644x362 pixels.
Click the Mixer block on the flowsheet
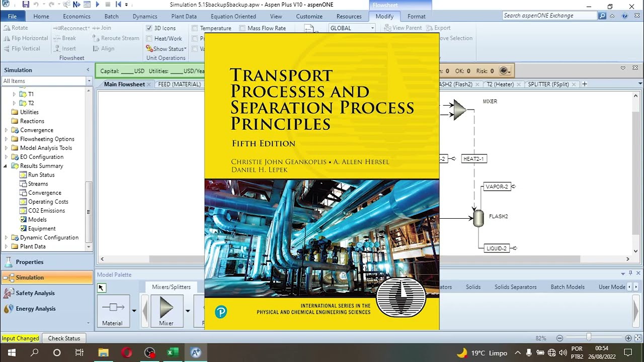point(459,110)
